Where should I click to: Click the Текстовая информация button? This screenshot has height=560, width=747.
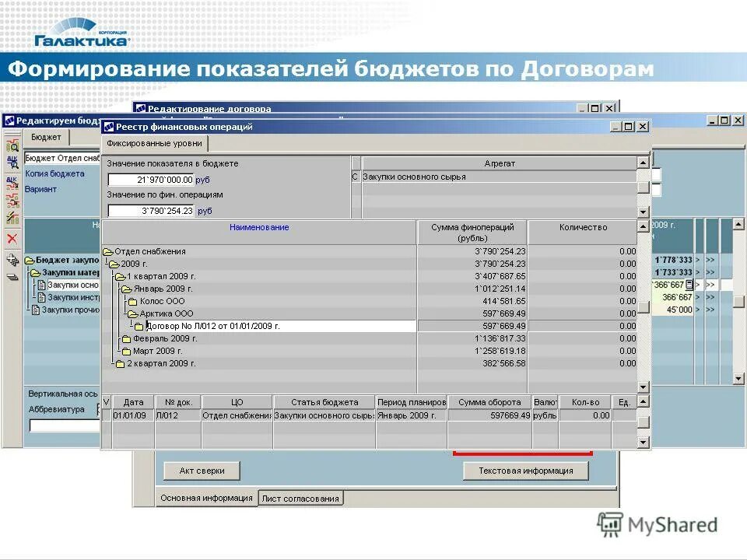525,471
